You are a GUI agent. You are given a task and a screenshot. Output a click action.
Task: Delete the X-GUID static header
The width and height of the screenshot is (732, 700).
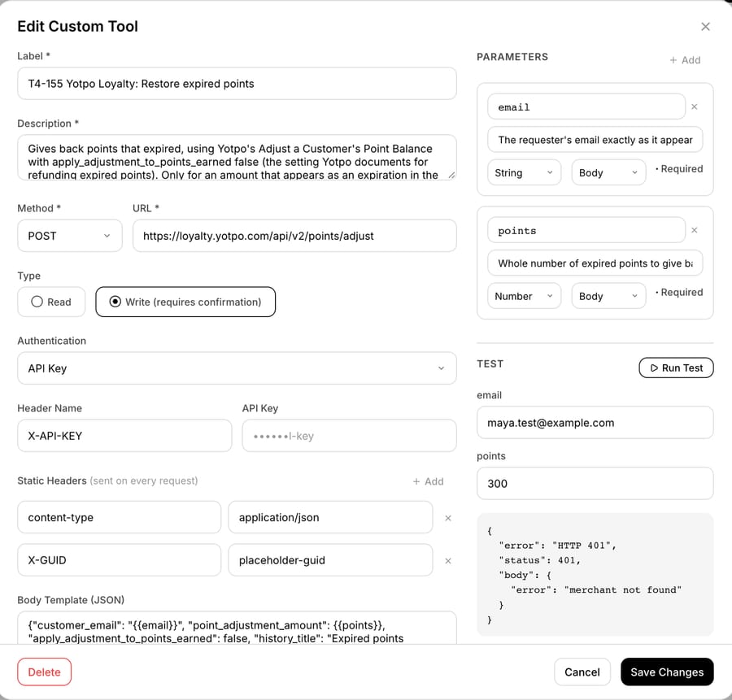447,560
